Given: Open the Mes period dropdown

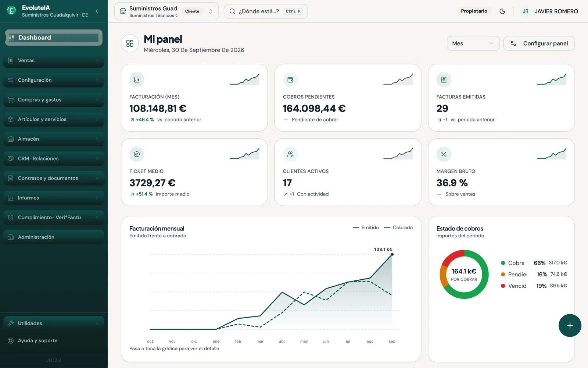Looking at the screenshot, I should coord(473,43).
